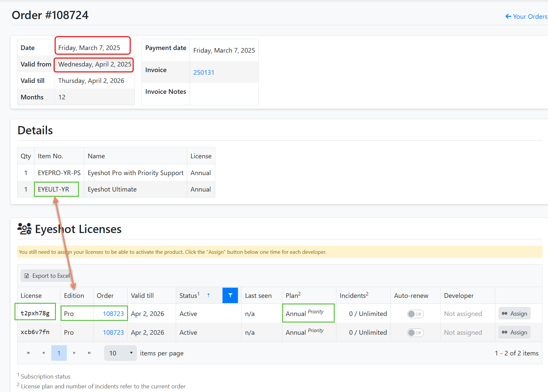Go to last page of licenses
Viewport: 548px width, 392px height.
[x=90, y=353]
